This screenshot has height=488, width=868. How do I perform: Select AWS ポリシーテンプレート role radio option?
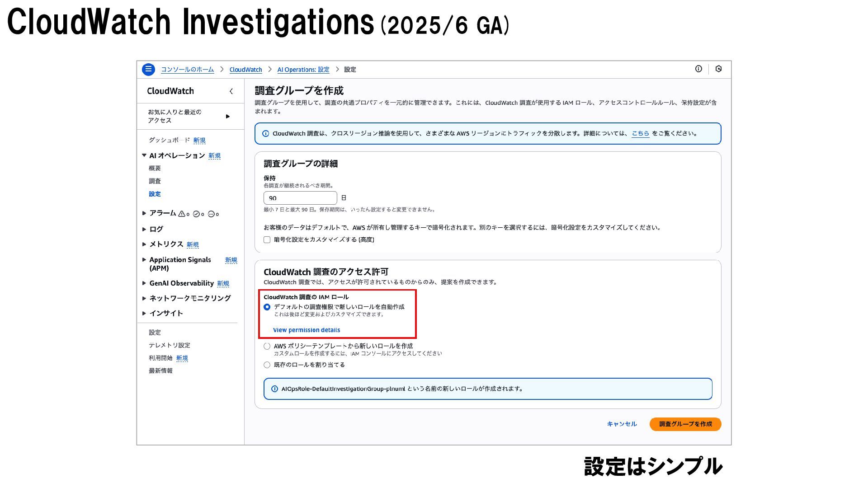point(267,346)
